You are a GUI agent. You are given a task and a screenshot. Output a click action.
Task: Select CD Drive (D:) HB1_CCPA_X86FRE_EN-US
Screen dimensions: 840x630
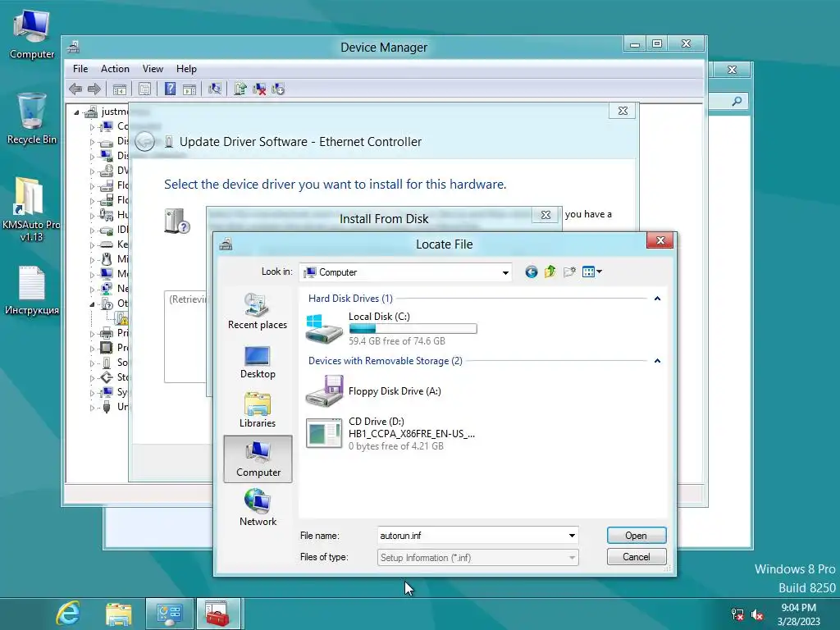pyautogui.click(x=390, y=433)
